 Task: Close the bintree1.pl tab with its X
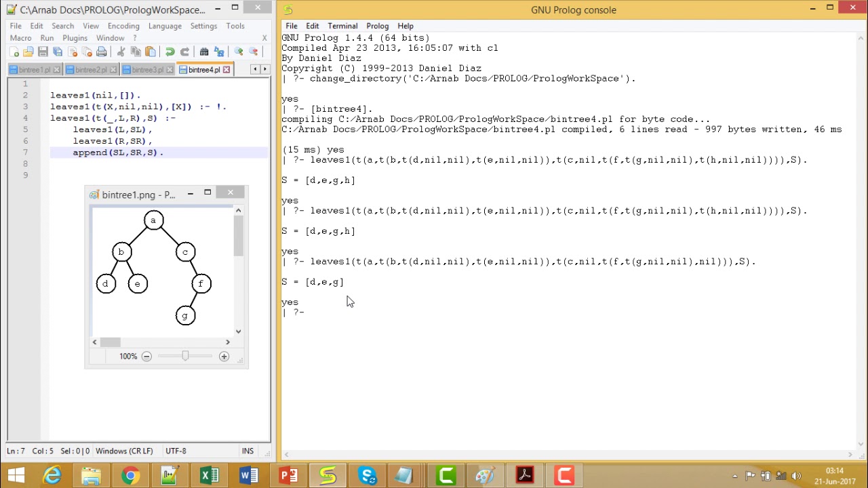[57, 70]
